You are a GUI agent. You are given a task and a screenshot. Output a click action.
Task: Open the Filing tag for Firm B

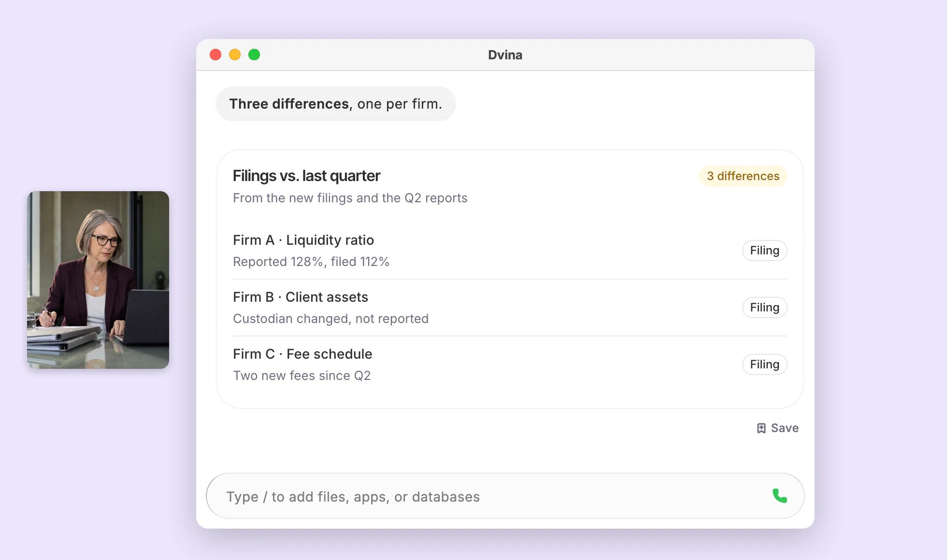[x=764, y=308]
